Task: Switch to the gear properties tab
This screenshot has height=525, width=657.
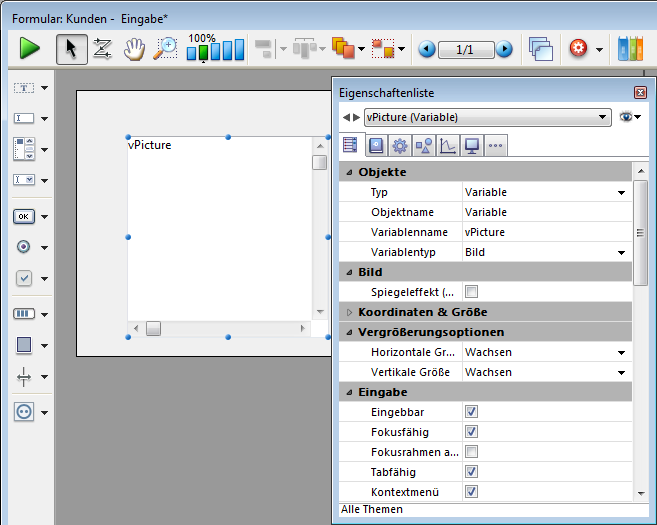Action: [x=399, y=146]
